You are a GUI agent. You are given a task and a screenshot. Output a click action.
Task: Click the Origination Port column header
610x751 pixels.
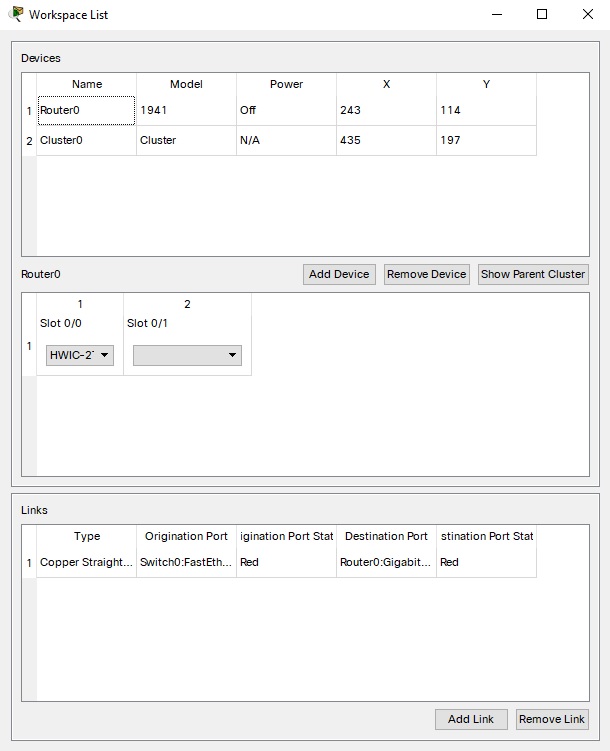(186, 536)
